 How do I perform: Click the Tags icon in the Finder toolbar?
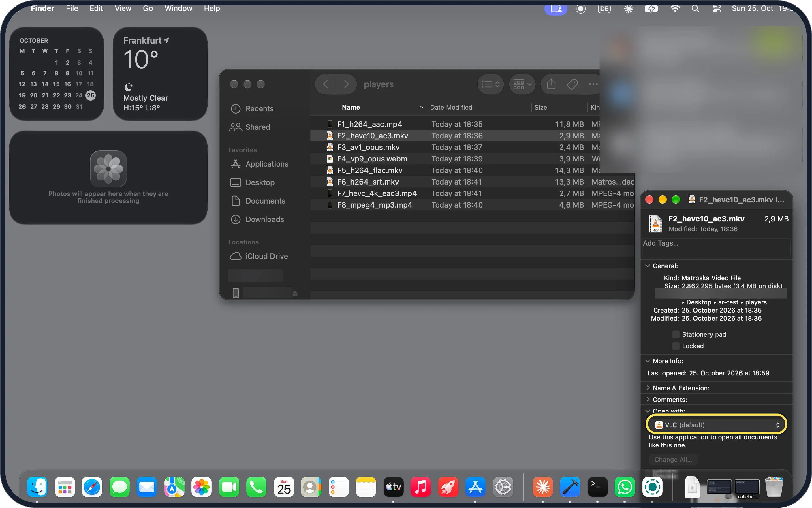(x=572, y=84)
